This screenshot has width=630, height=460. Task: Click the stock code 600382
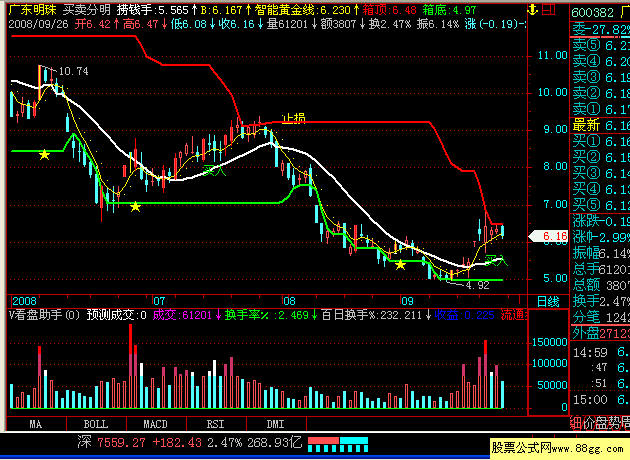click(x=592, y=12)
